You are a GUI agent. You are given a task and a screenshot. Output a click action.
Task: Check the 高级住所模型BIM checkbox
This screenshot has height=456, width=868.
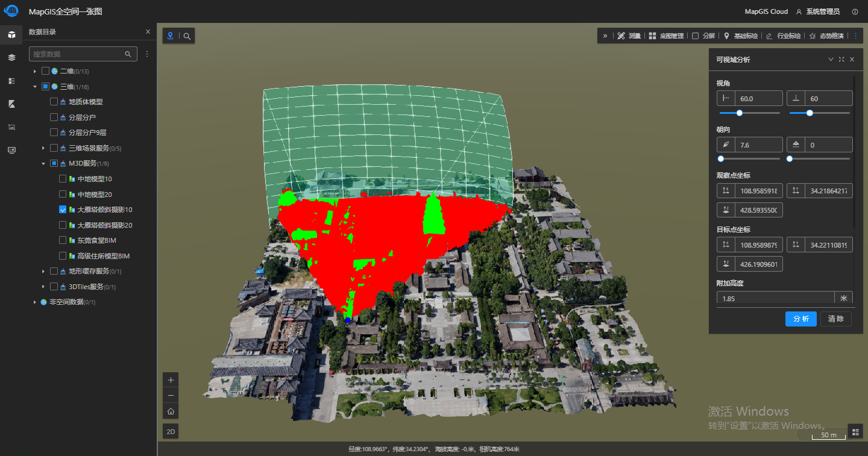tap(63, 255)
